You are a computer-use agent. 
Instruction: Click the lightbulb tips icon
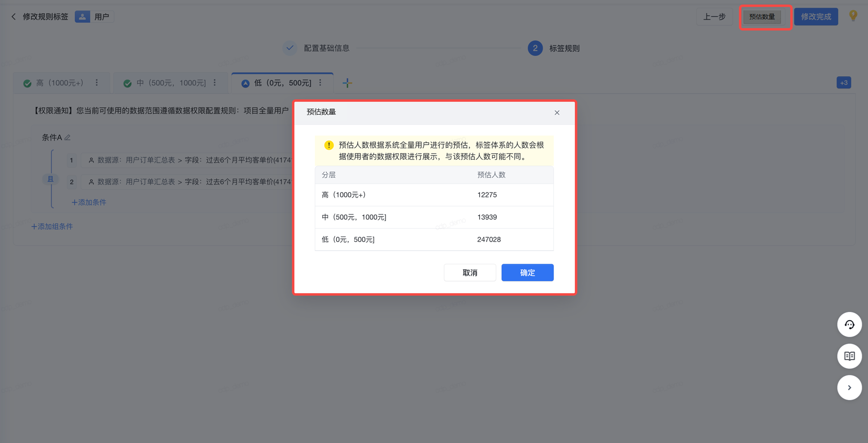tap(853, 16)
